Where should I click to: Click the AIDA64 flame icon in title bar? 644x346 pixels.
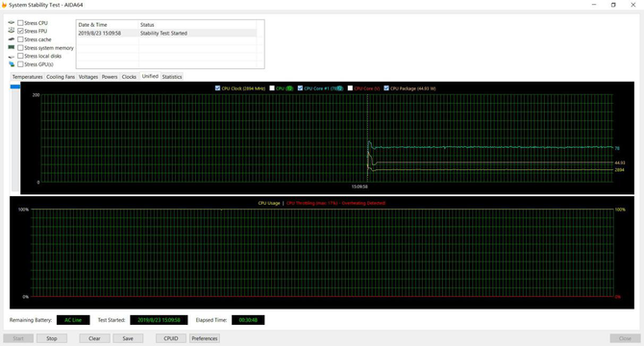pyautogui.click(x=4, y=5)
